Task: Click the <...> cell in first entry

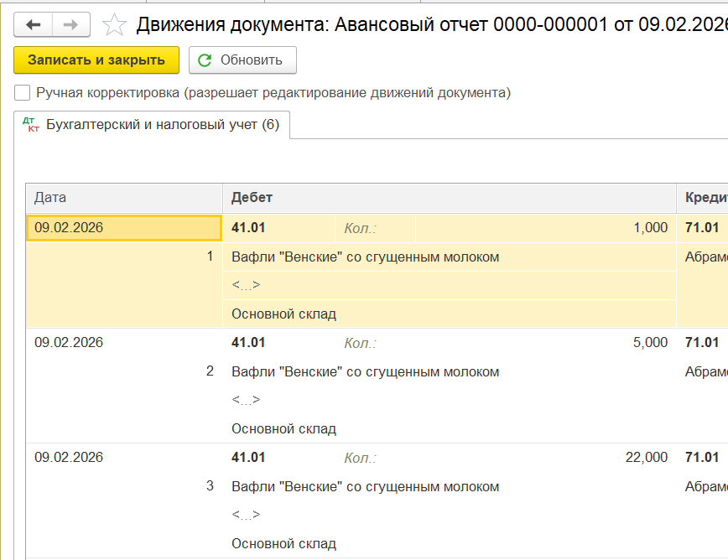Action: (x=246, y=285)
